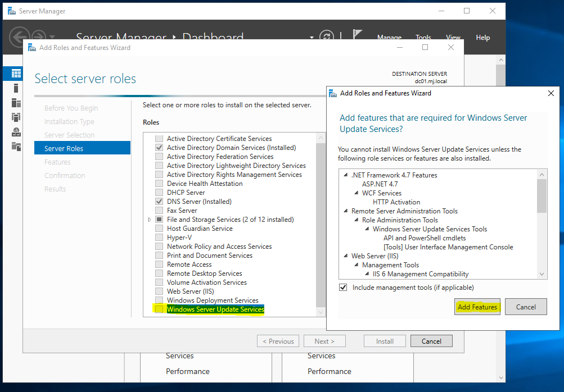The height and width of the screenshot is (392, 564).
Task: Select the DNS icon in sidebar
Action: point(16,132)
